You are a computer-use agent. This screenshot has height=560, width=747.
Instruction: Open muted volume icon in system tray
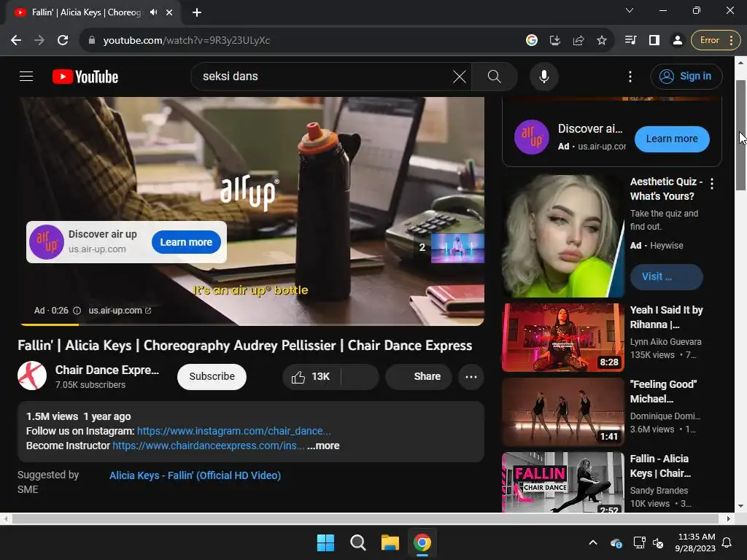(x=659, y=542)
